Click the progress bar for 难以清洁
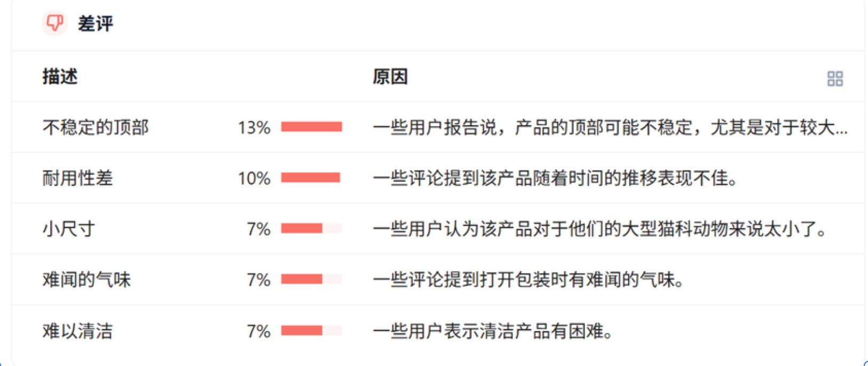The height and width of the screenshot is (366, 868). pyautogui.click(x=311, y=331)
